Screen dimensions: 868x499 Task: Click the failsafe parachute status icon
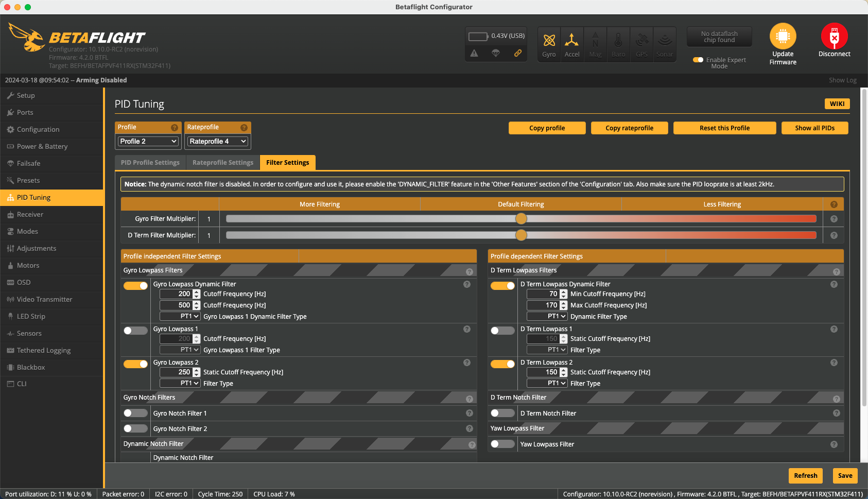pyautogui.click(x=496, y=53)
